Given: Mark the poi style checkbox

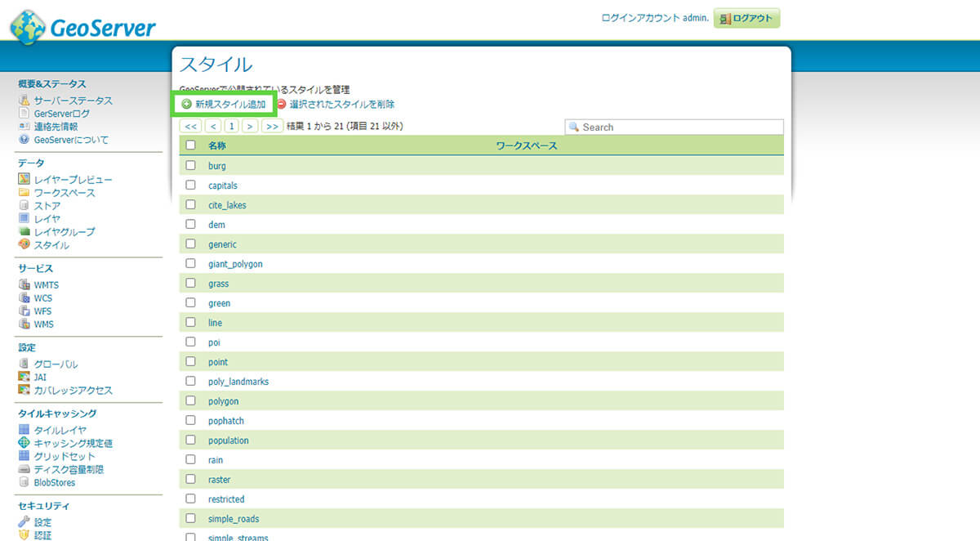Looking at the screenshot, I should (191, 342).
